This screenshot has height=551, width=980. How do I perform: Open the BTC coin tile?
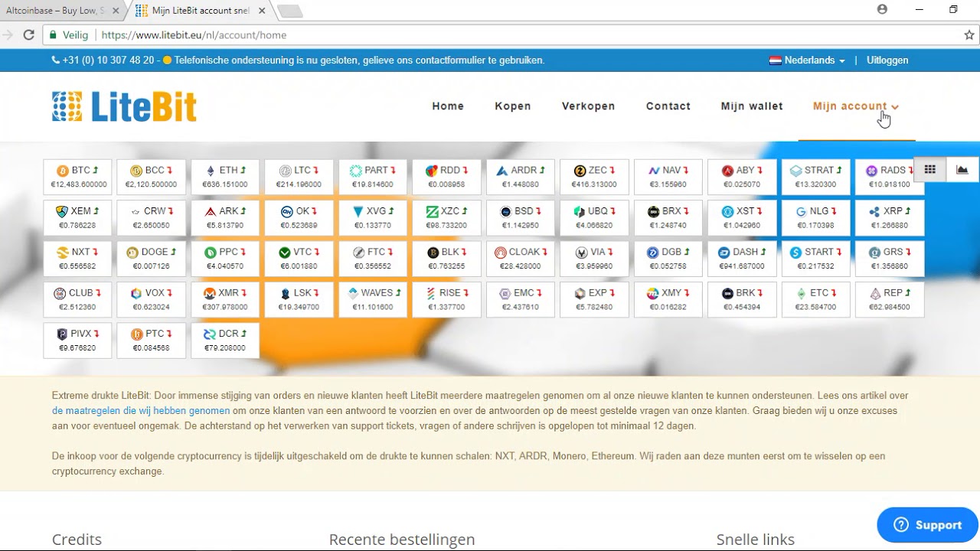[77, 177]
